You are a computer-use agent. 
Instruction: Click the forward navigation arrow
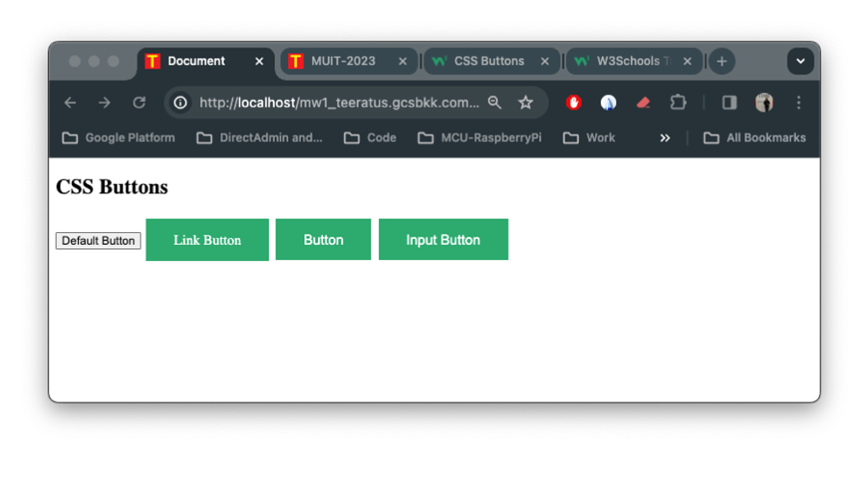[104, 103]
